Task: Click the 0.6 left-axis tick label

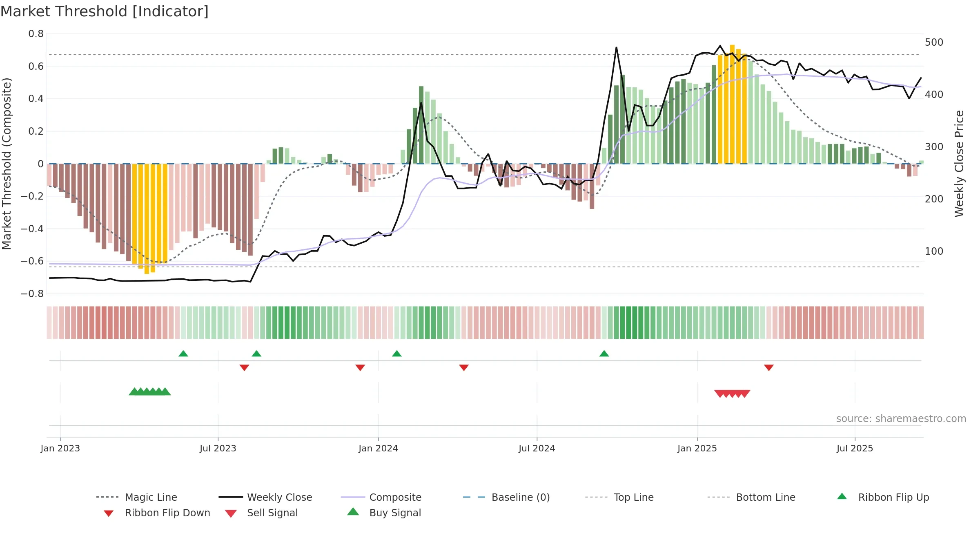Action: [36, 66]
